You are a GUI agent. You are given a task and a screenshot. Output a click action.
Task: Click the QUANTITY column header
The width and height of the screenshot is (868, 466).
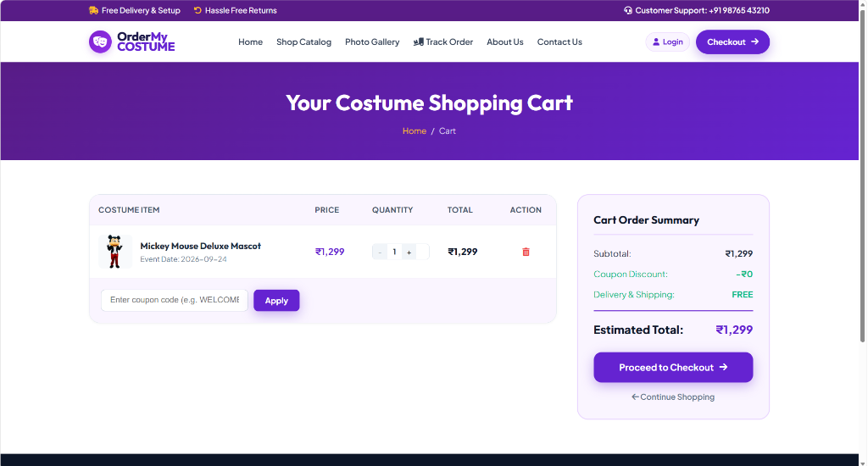392,210
